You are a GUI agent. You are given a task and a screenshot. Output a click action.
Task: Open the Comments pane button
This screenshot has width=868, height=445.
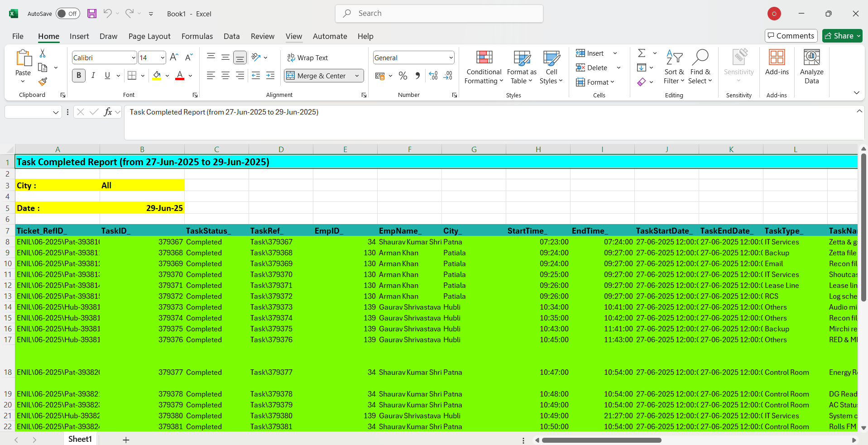coord(791,36)
